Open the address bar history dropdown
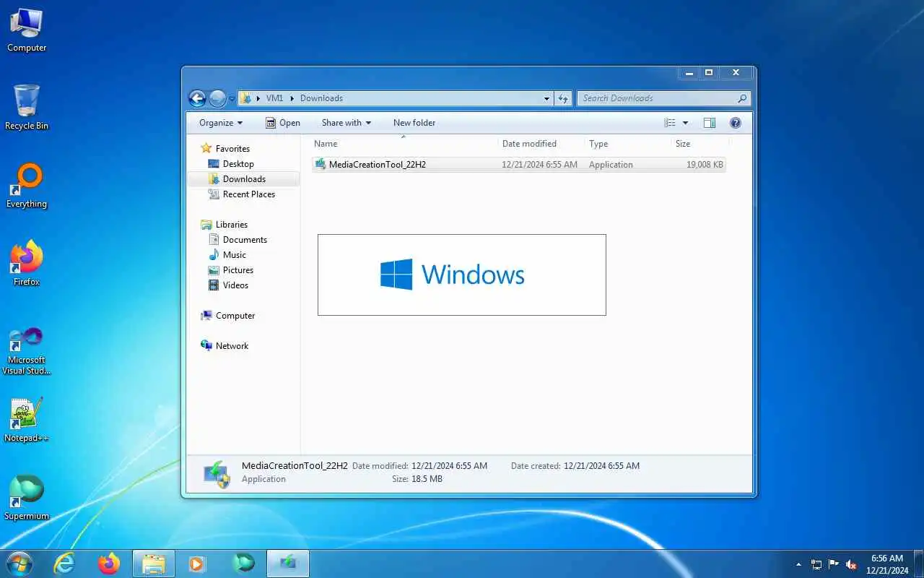Screen dimensions: 924x578 tap(546, 98)
